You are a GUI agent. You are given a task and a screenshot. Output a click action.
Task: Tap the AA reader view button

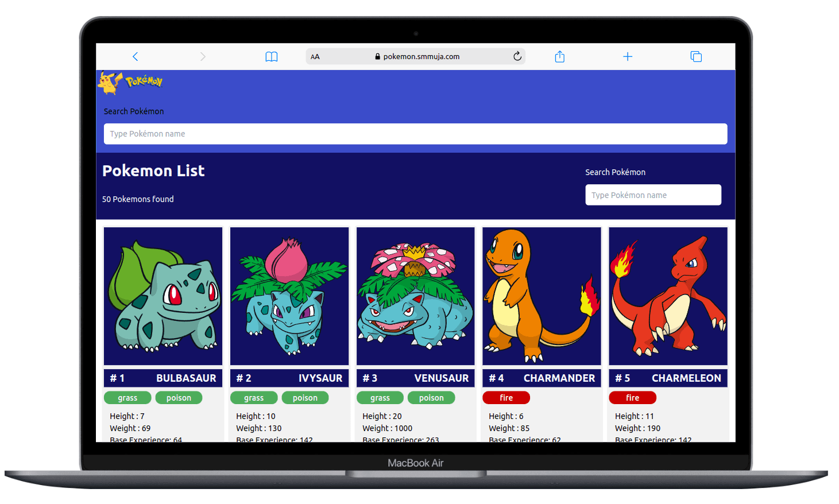(x=315, y=57)
